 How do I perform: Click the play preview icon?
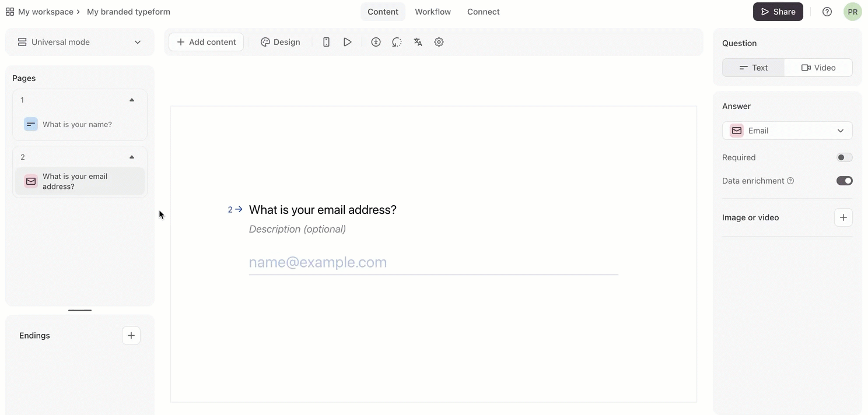pyautogui.click(x=348, y=42)
